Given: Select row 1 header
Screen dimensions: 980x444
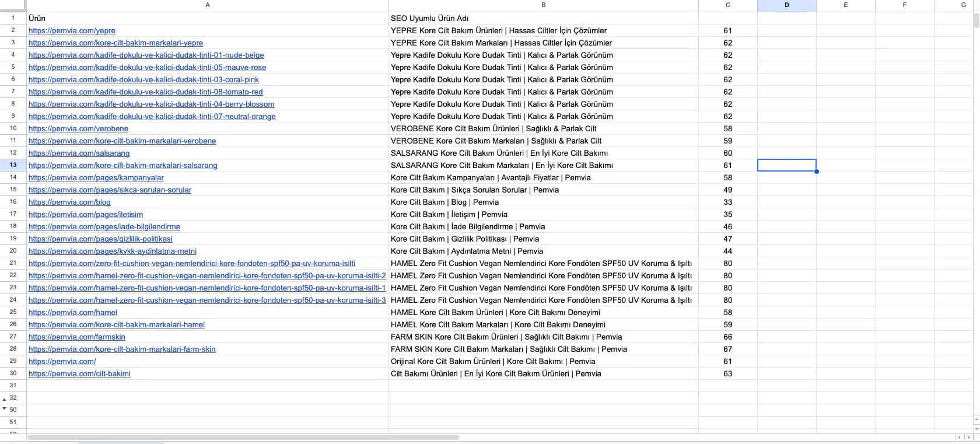Looking at the screenshot, I should click(13, 18).
